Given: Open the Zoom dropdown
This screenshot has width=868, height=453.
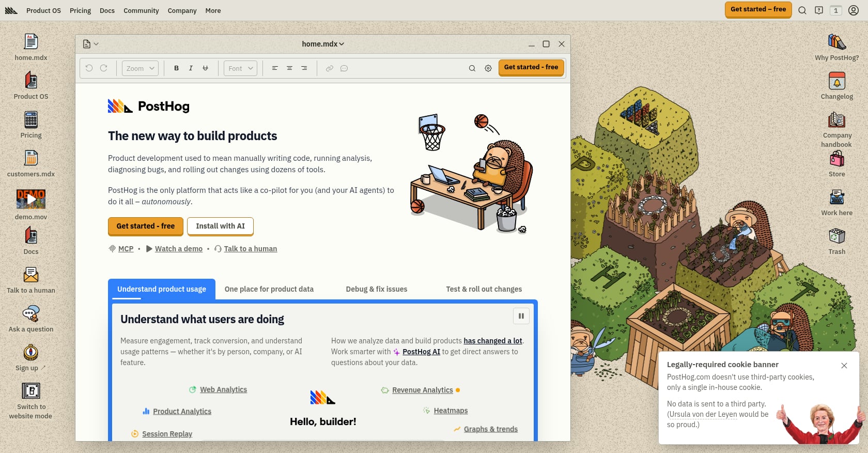Looking at the screenshot, I should tap(140, 68).
